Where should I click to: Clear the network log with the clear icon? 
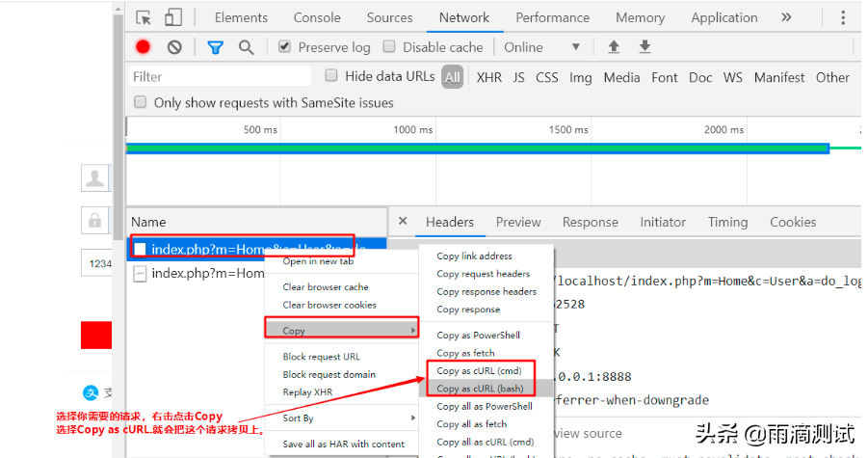(x=174, y=47)
